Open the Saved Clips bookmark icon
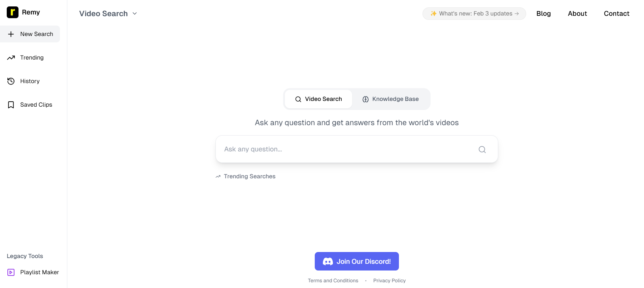The width and height of the screenshot is (644, 288). point(11,105)
